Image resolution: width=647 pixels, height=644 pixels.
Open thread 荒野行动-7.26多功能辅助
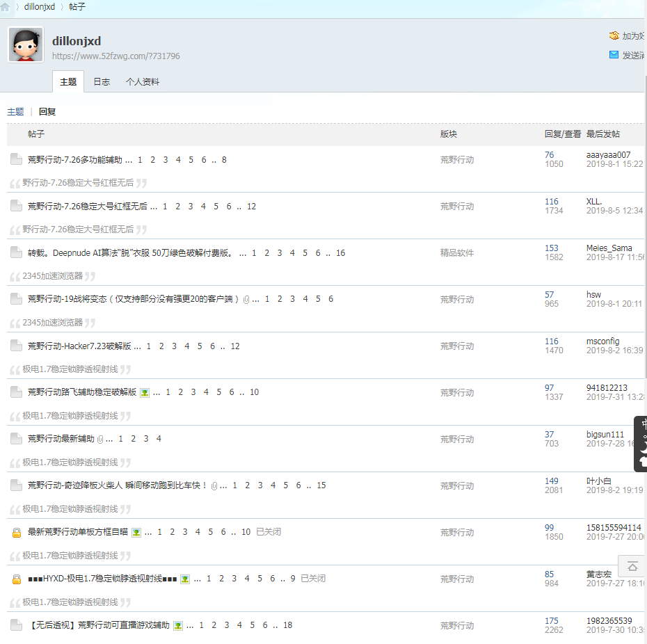[75, 160]
